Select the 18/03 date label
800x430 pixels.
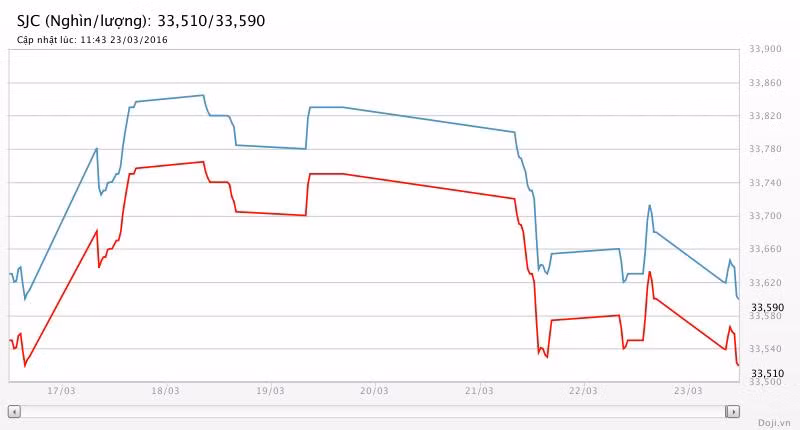(166, 391)
